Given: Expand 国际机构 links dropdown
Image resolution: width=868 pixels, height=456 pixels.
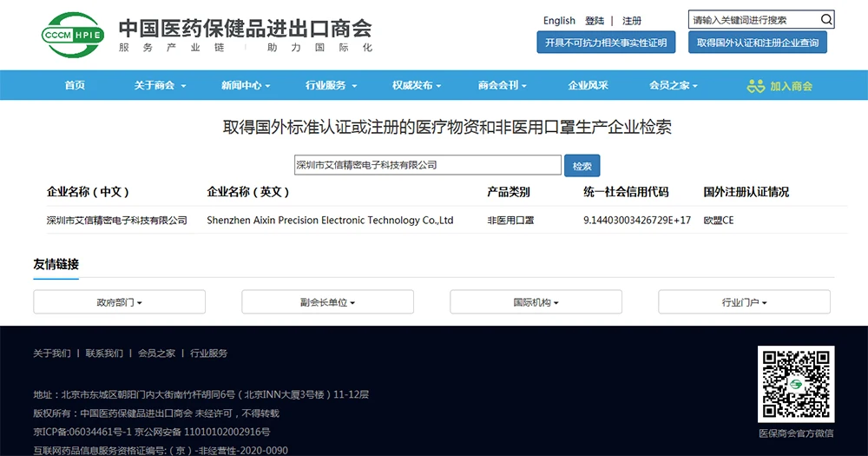Looking at the screenshot, I should [536, 302].
